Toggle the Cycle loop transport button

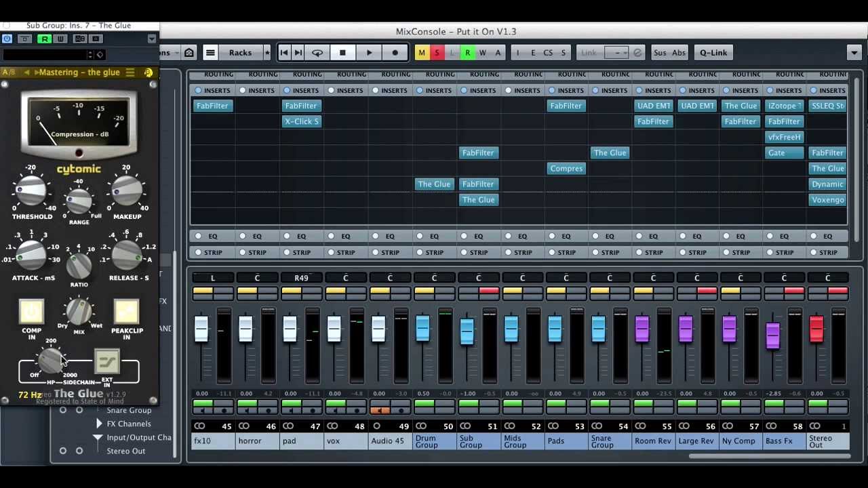click(317, 53)
